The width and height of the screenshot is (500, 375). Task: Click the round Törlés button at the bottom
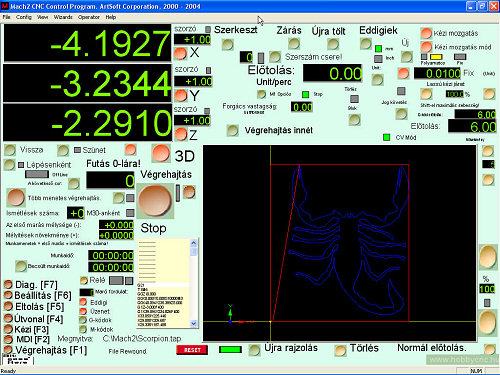pyautogui.click(x=340, y=350)
